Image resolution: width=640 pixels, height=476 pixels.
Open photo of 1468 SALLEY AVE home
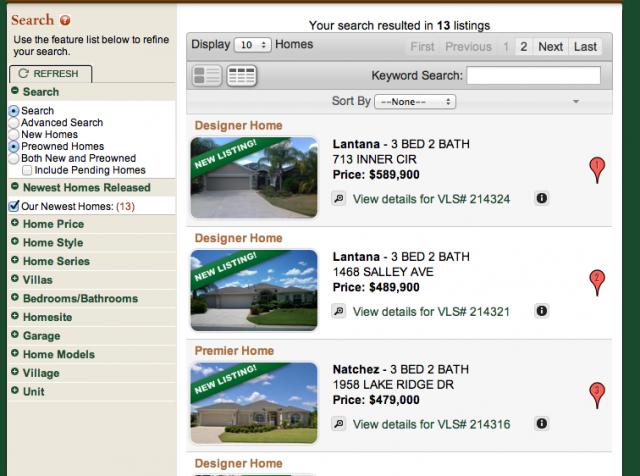pos(254,290)
